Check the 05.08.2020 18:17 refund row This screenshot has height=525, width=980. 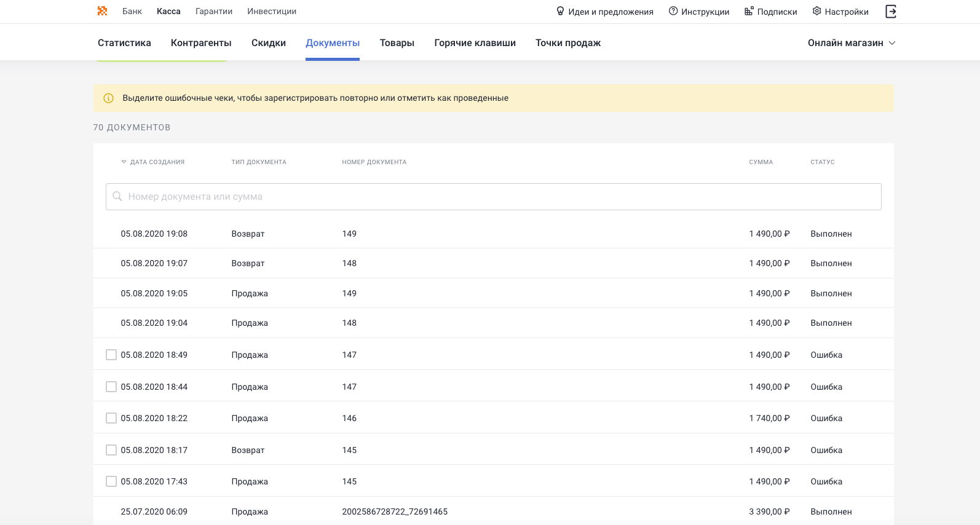coord(111,450)
